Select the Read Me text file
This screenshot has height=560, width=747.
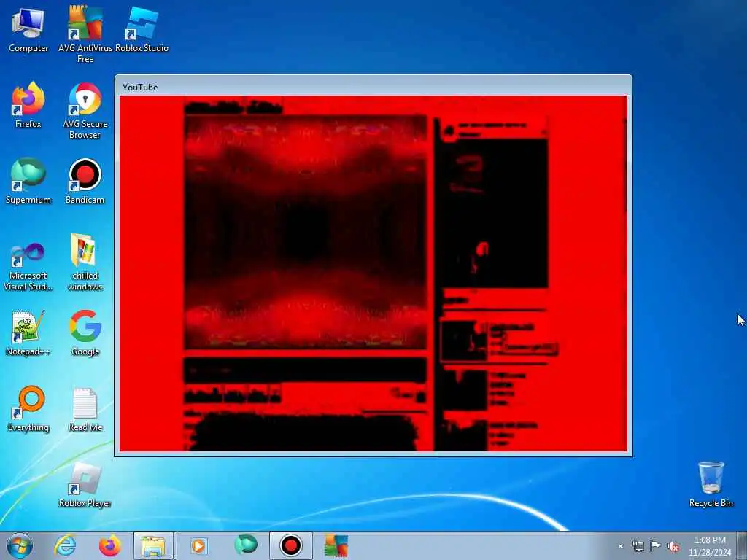(x=85, y=410)
